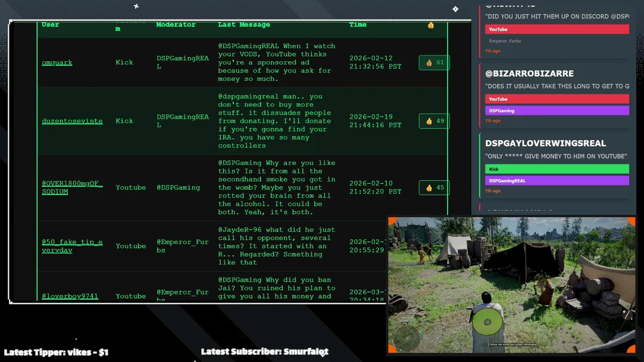Select the @JayDeR-96 message text
The width and height of the screenshot is (644, 362).
click(275, 246)
